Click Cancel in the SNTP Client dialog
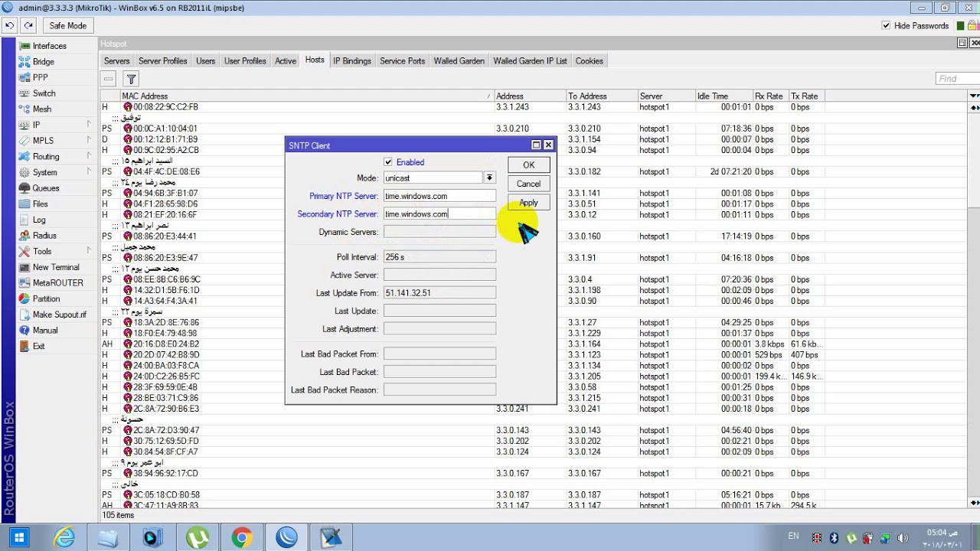The width and height of the screenshot is (980, 551). tap(528, 184)
